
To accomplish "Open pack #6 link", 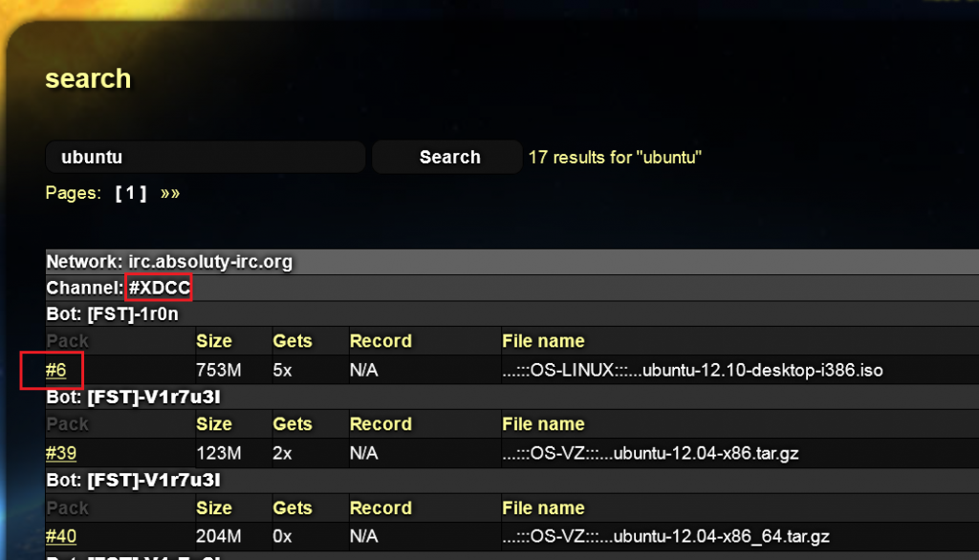I will tap(55, 370).
